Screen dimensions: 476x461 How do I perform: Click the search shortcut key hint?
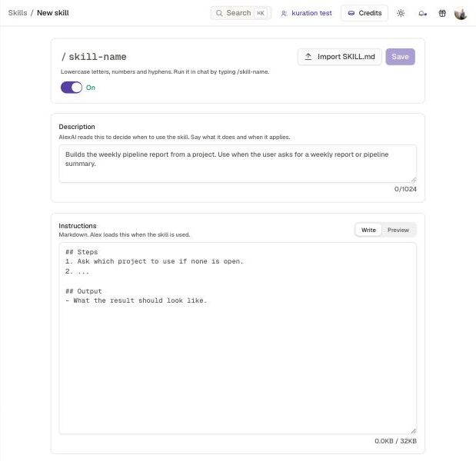pyautogui.click(x=261, y=13)
